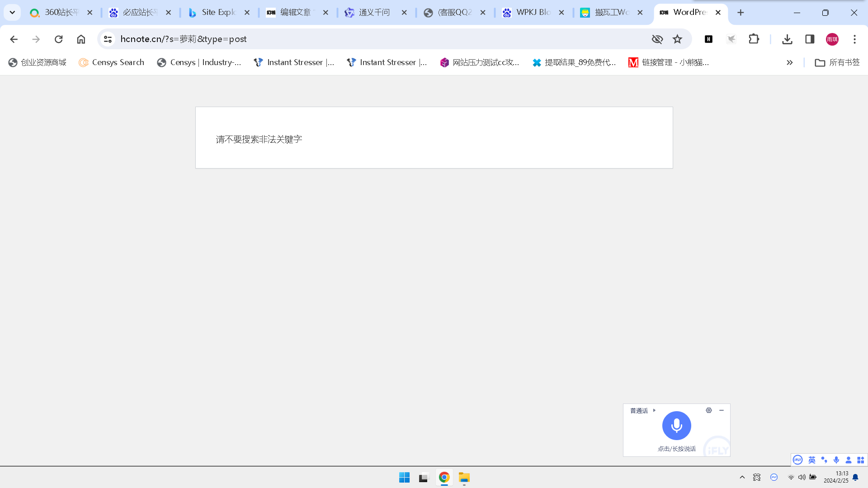Expand the 普通话 language selector
The image size is (868, 488).
(x=642, y=411)
